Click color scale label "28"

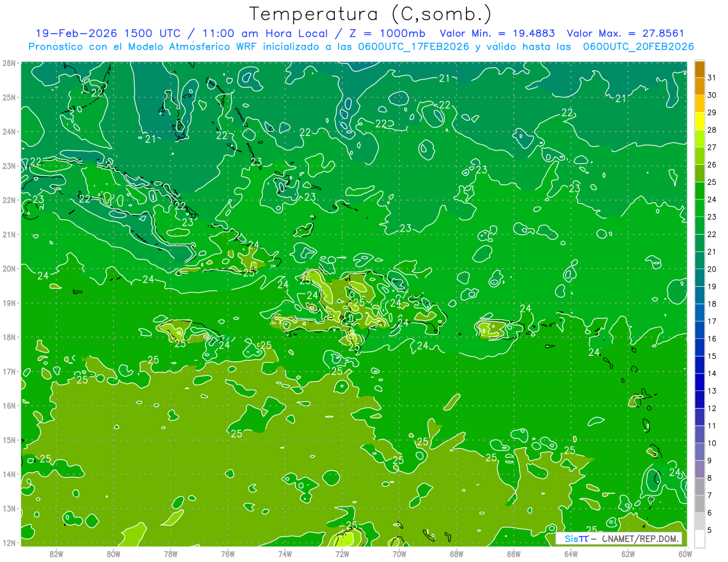pos(712,130)
